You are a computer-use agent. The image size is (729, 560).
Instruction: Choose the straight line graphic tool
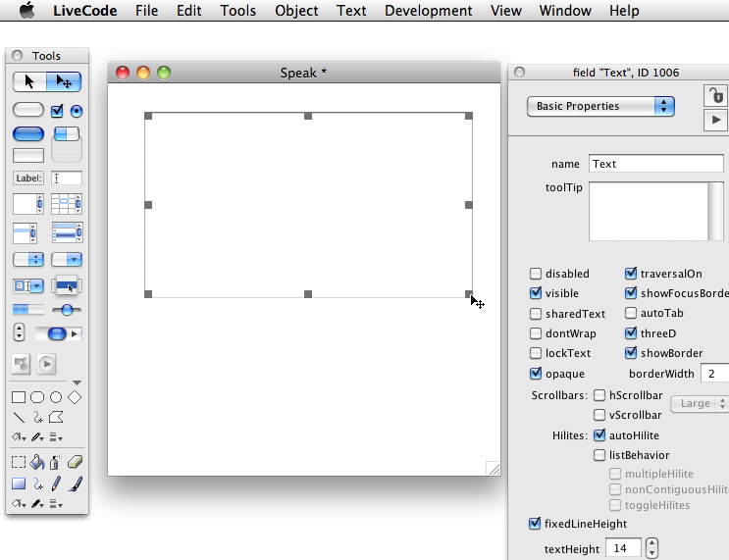tap(19, 418)
